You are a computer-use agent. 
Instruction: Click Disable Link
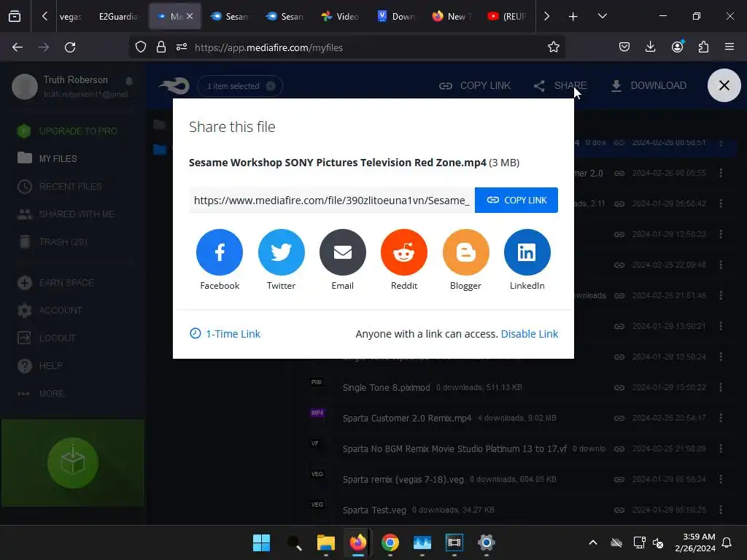click(x=530, y=334)
